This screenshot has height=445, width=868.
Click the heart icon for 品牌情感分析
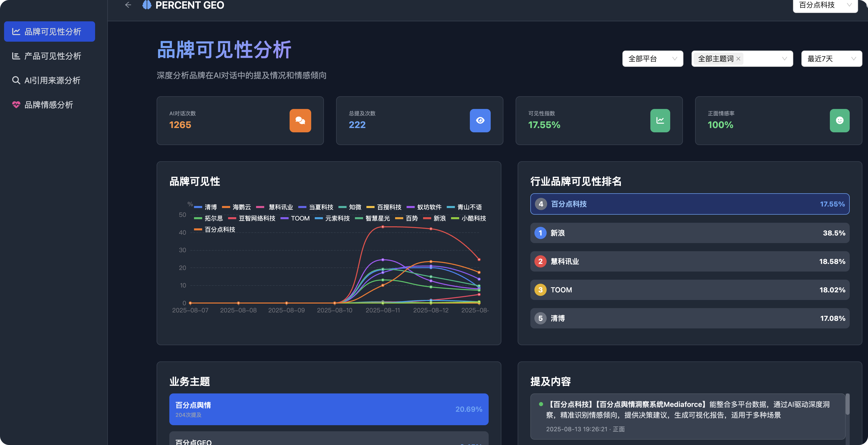click(x=16, y=105)
